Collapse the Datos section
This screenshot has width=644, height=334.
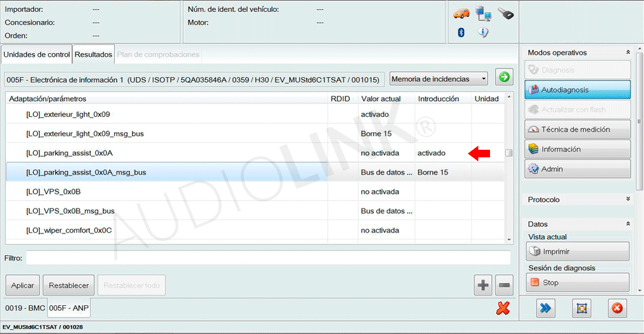tap(628, 224)
